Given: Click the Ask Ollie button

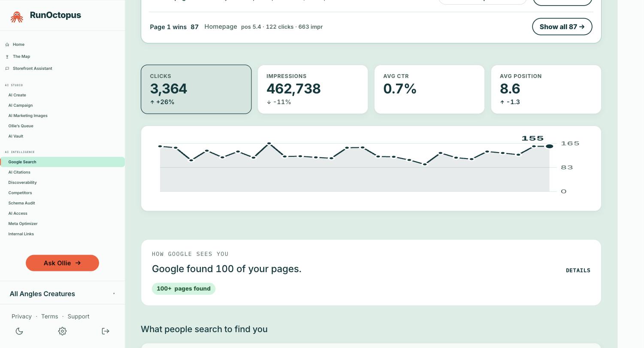Looking at the screenshot, I should (x=62, y=263).
